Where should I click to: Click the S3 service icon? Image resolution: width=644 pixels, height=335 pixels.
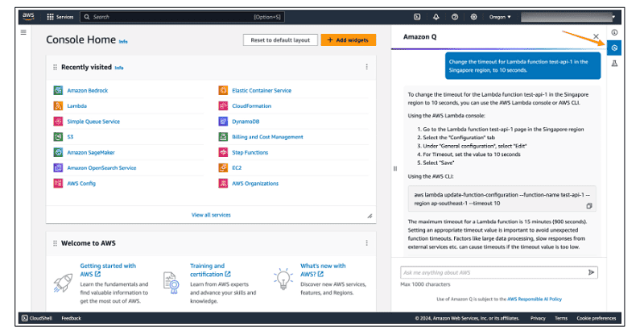point(58,136)
